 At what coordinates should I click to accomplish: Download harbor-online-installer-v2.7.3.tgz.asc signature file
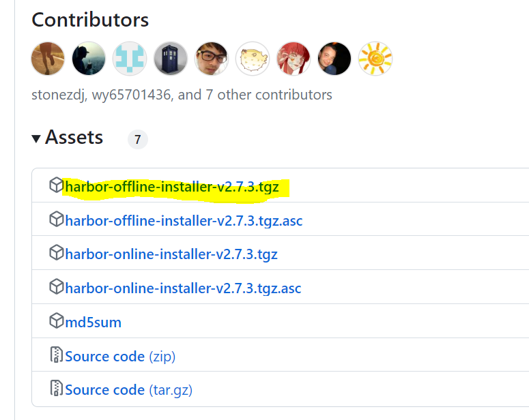coord(183,288)
